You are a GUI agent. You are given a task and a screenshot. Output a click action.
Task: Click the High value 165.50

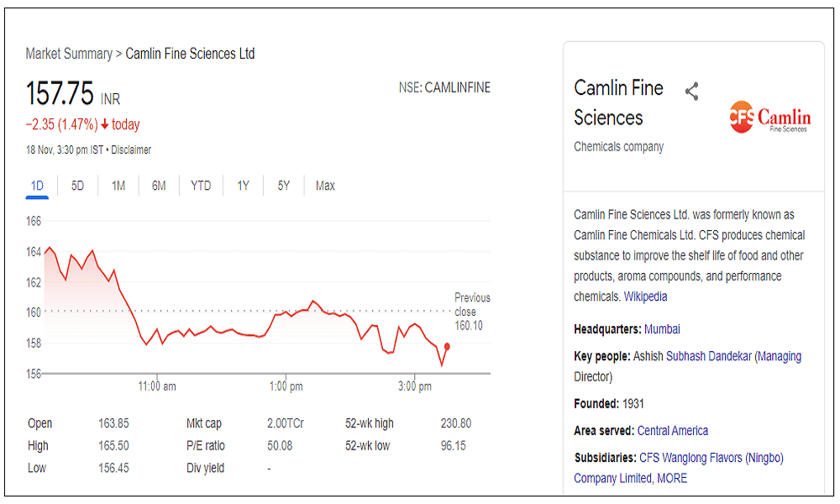pos(113,446)
